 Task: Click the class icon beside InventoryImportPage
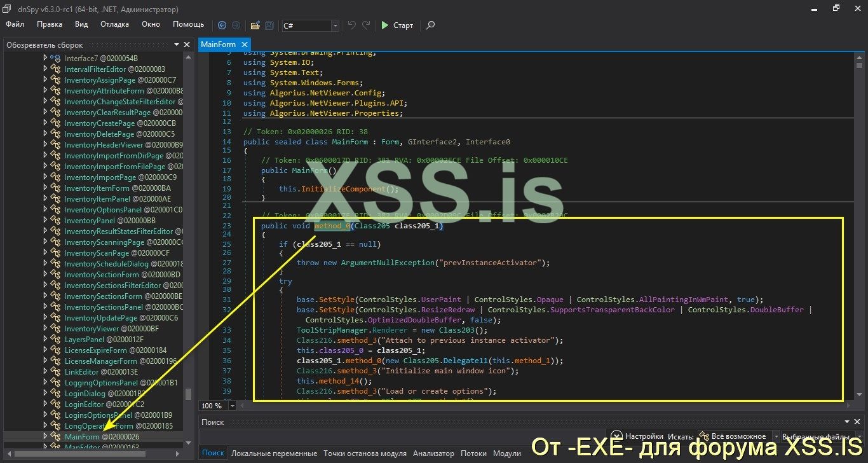tap(56, 177)
